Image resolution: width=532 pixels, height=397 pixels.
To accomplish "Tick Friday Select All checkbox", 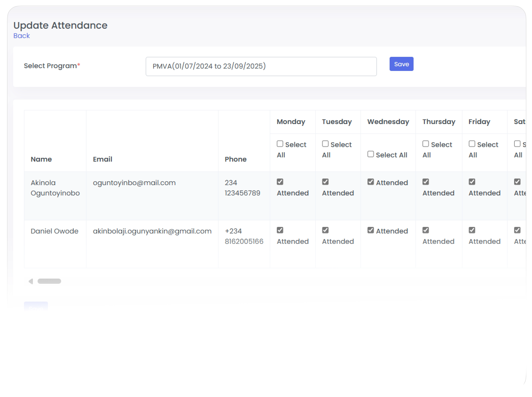I will click(x=471, y=144).
